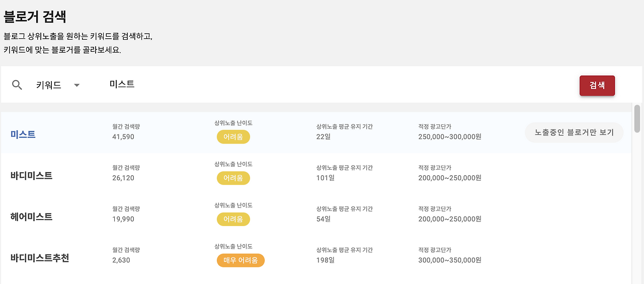Click ad price 200,000~250,000원 in 바디미스트 row
Viewport: 644px width, 284px height.
(450, 178)
